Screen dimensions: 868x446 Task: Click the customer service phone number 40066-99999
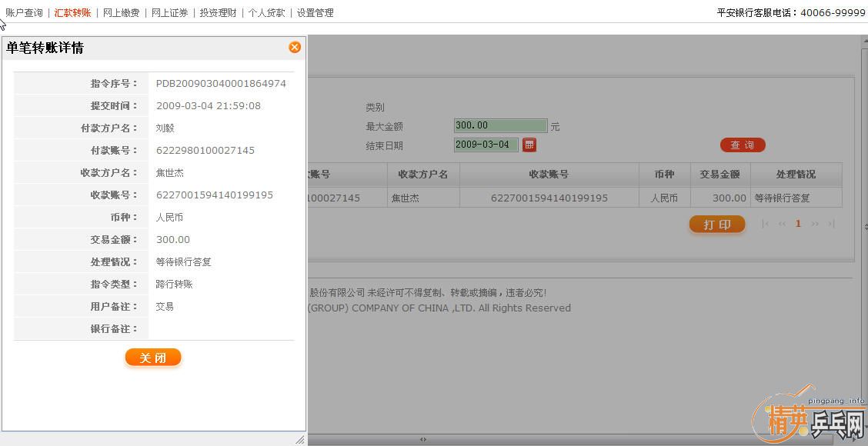coord(833,12)
